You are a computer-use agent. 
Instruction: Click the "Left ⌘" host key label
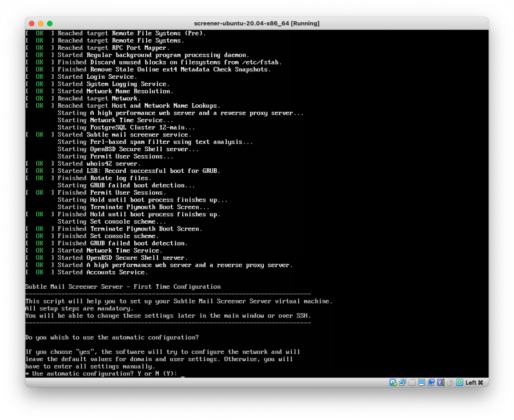coord(474,382)
